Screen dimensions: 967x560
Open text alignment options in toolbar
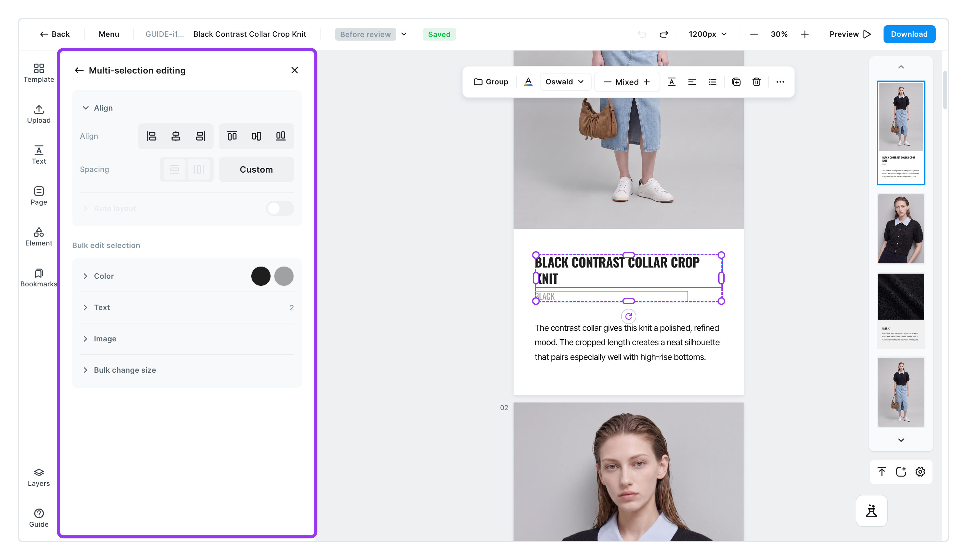[x=692, y=82]
